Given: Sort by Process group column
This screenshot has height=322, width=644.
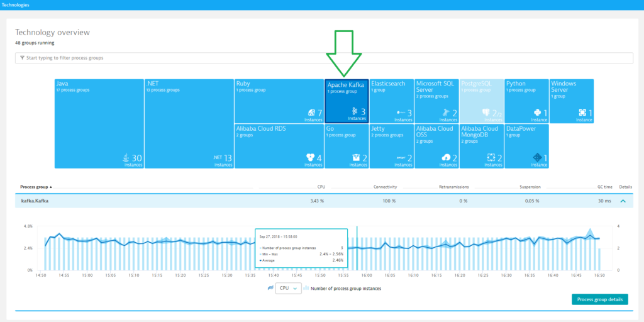Looking at the screenshot, I should (36, 187).
